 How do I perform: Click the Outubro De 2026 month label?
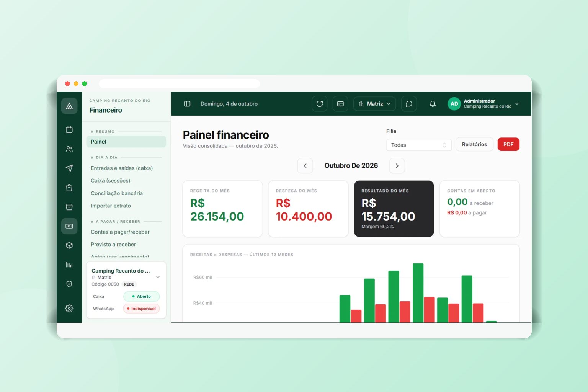351,166
